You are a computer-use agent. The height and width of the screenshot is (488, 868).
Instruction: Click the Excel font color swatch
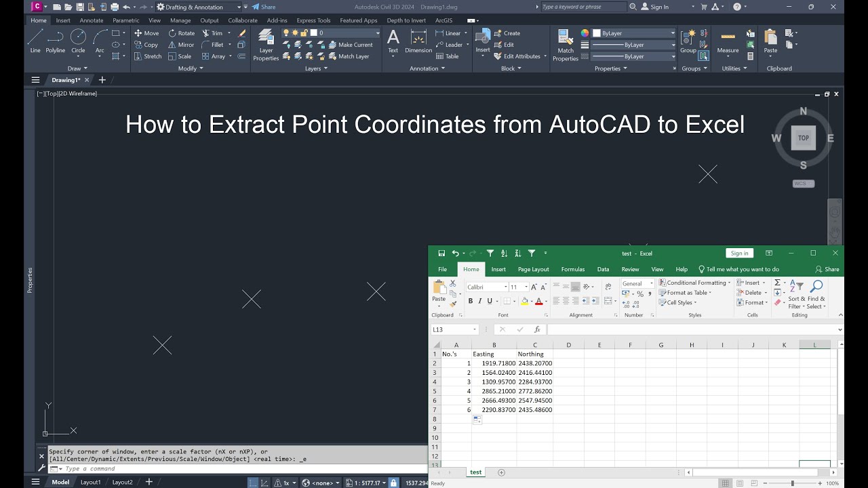click(x=540, y=302)
